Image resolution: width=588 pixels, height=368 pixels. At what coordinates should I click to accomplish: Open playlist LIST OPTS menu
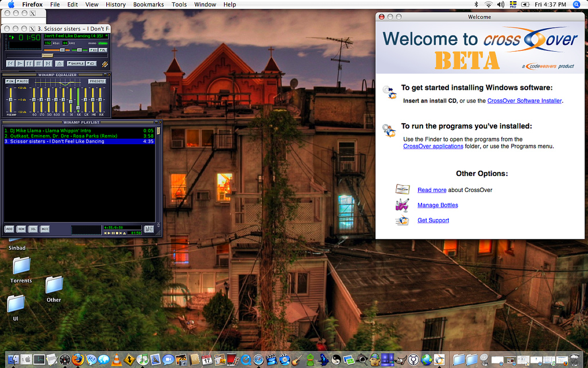pos(149,229)
